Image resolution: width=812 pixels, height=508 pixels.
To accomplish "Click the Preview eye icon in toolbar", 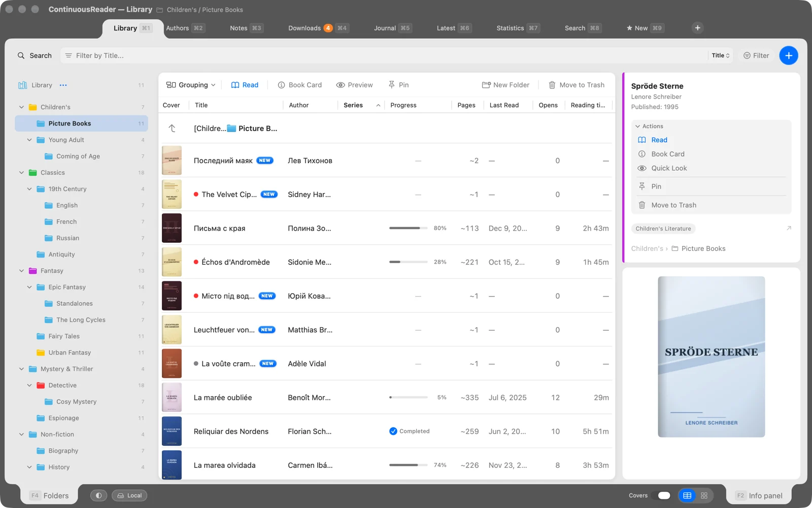I will [341, 85].
